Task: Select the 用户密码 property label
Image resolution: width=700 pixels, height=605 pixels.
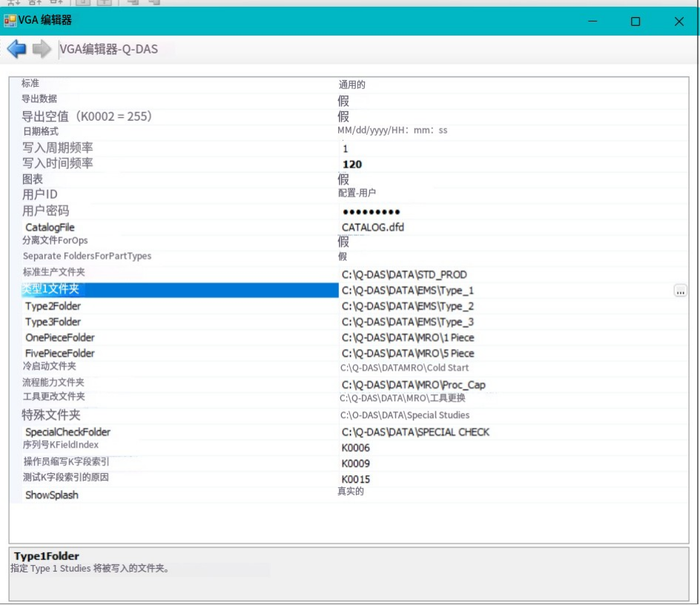Action: pyautogui.click(x=45, y=211)
